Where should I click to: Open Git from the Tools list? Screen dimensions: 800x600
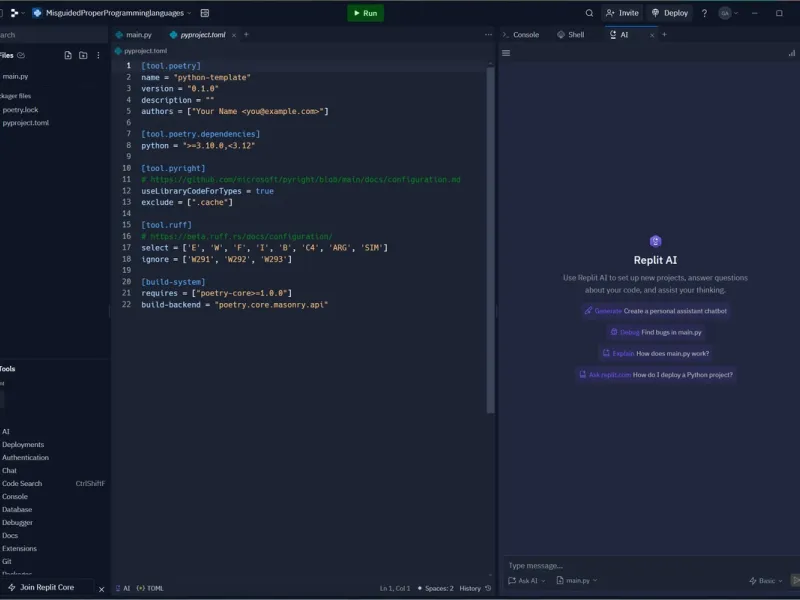click(7, 561)
